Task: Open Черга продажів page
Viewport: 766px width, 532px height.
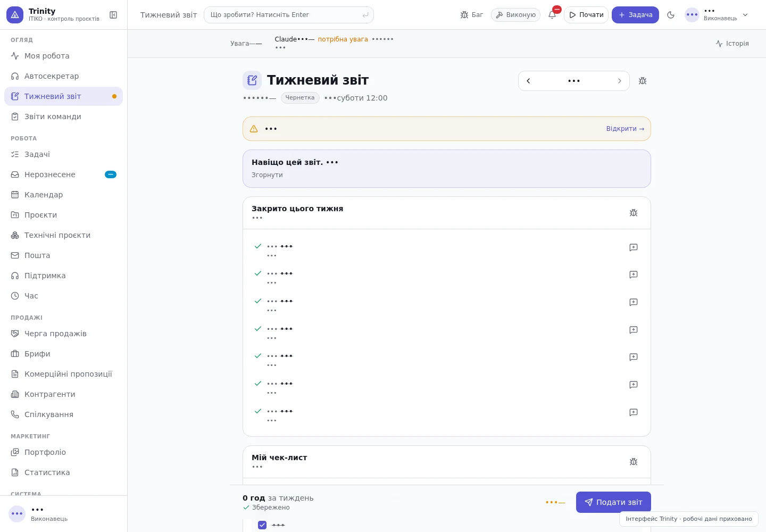Action: point(63,334)
